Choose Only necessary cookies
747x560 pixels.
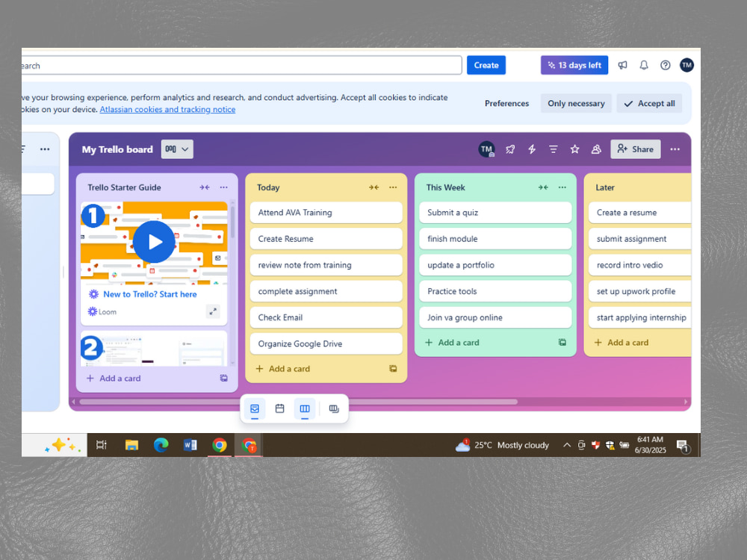(575, 103)
